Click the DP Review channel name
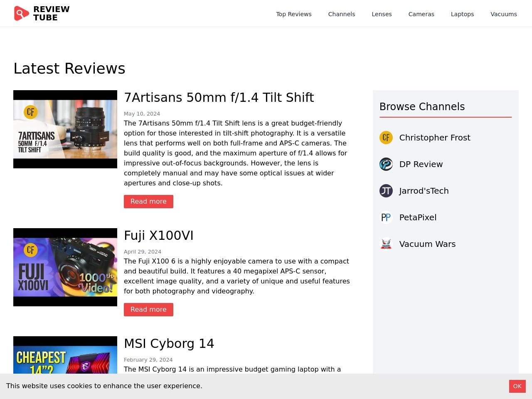This screenshot has height=399, width=532. point(421,164)
